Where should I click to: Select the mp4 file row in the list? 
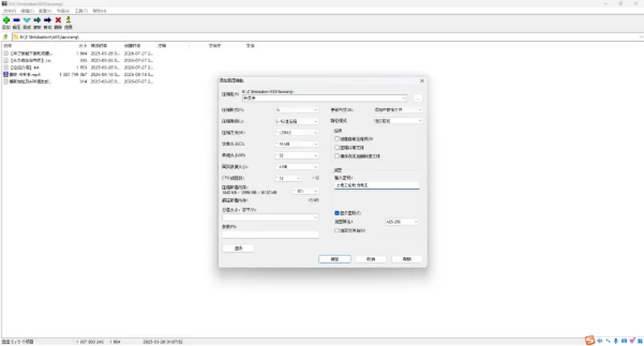coord(78,74)
